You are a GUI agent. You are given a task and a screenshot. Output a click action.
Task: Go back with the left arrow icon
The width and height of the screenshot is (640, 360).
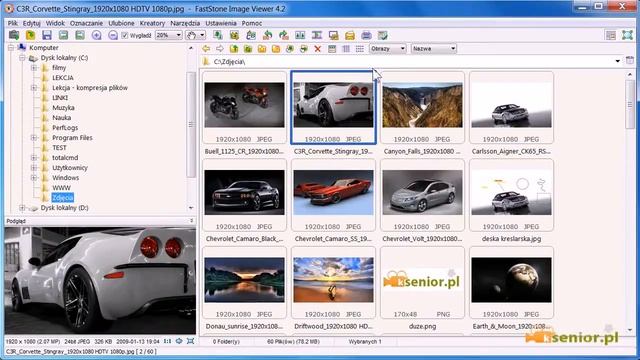[x=206, y=49]
